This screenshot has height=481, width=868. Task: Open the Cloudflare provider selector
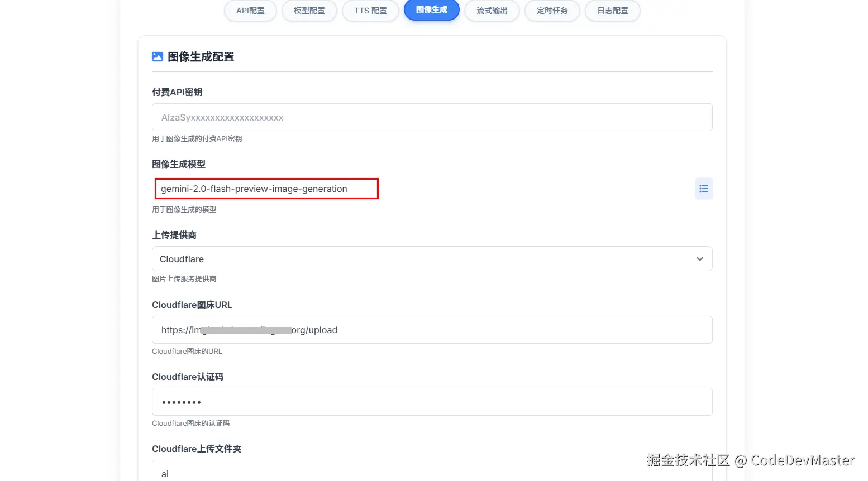(x=432, y=259)
